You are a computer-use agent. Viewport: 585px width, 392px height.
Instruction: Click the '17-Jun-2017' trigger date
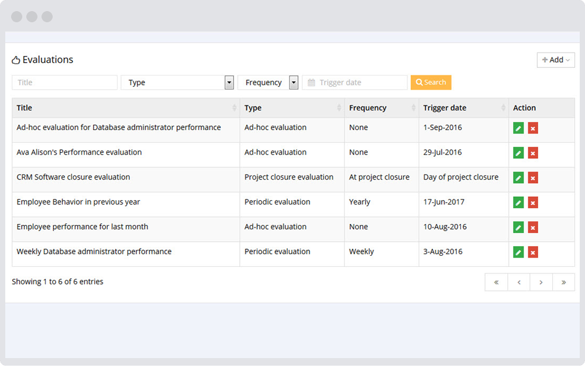tap(443, 202)
